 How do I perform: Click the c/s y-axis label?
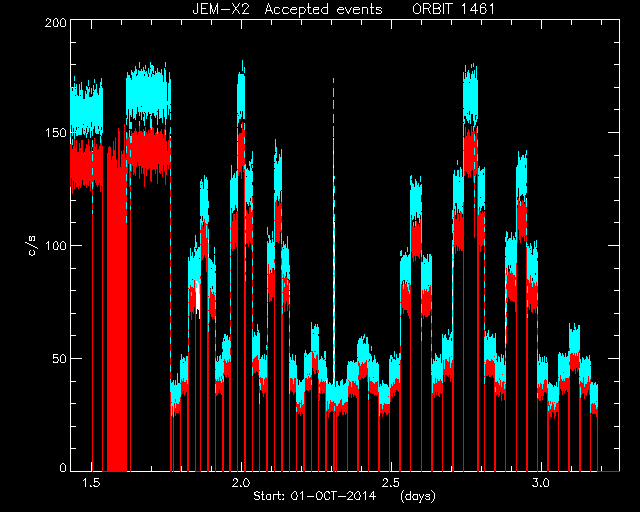34,245
